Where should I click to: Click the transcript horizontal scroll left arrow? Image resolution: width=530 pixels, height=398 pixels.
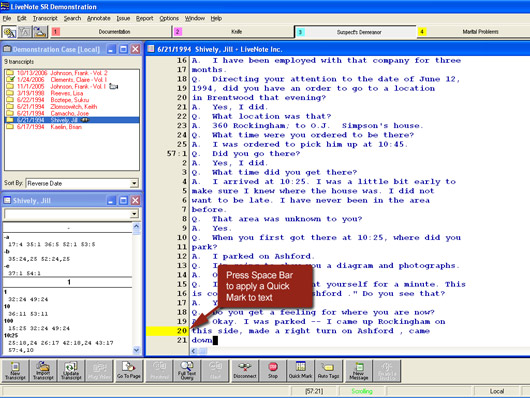coord(194,351)
